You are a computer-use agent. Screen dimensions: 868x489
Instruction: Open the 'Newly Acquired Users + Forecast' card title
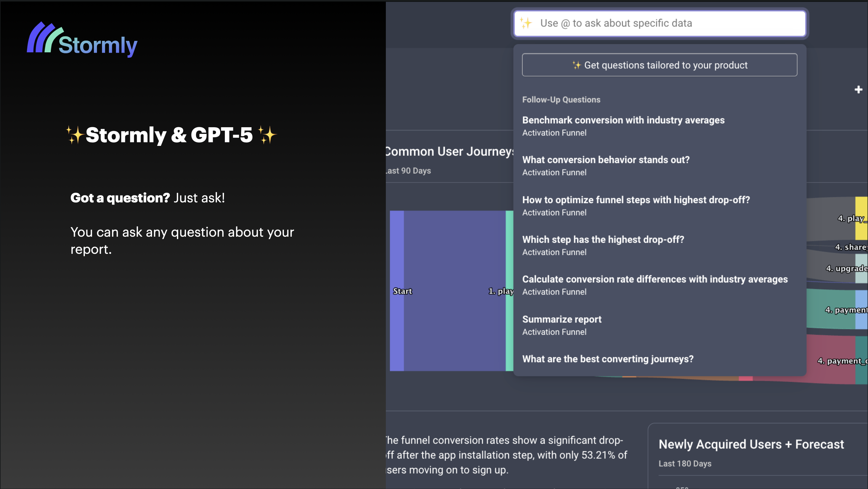tap(751, 444)
